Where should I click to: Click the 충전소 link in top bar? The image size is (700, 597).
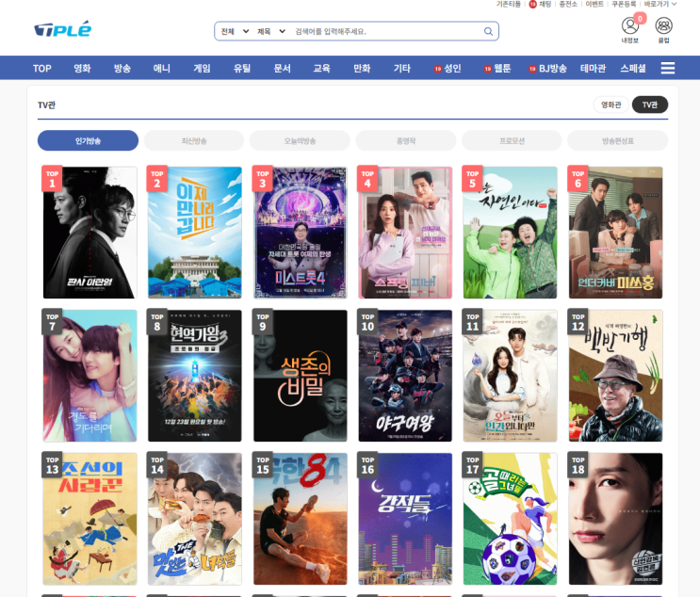pos(568,4)
